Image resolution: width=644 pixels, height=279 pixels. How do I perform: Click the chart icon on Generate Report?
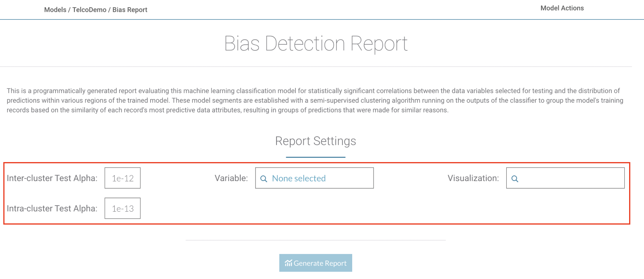tap(288, 263)
